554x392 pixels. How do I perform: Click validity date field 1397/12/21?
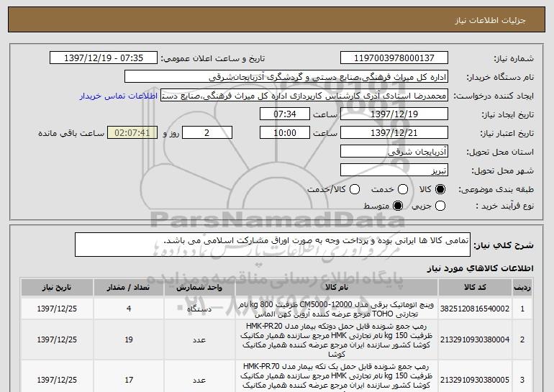click(394, 133)
